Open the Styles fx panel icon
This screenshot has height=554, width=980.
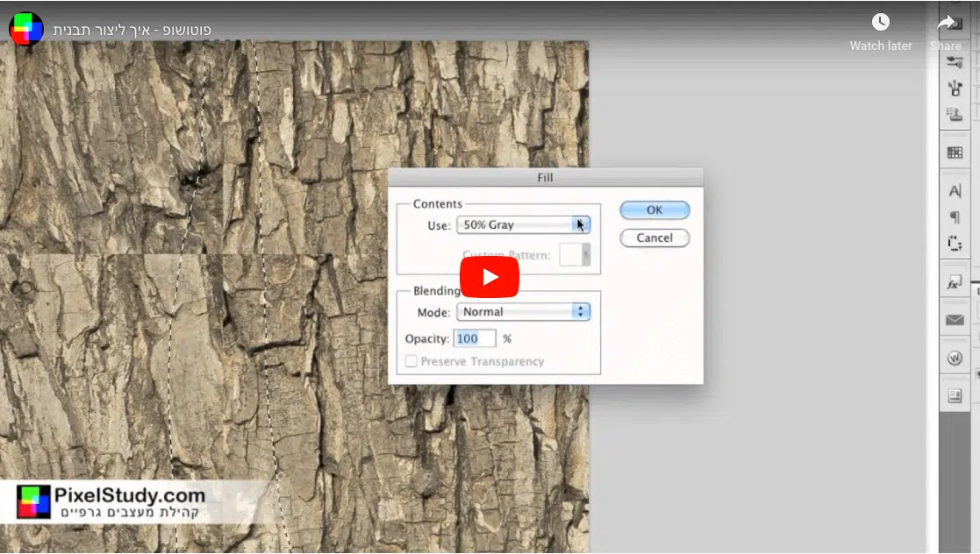(x=955, y=283)
